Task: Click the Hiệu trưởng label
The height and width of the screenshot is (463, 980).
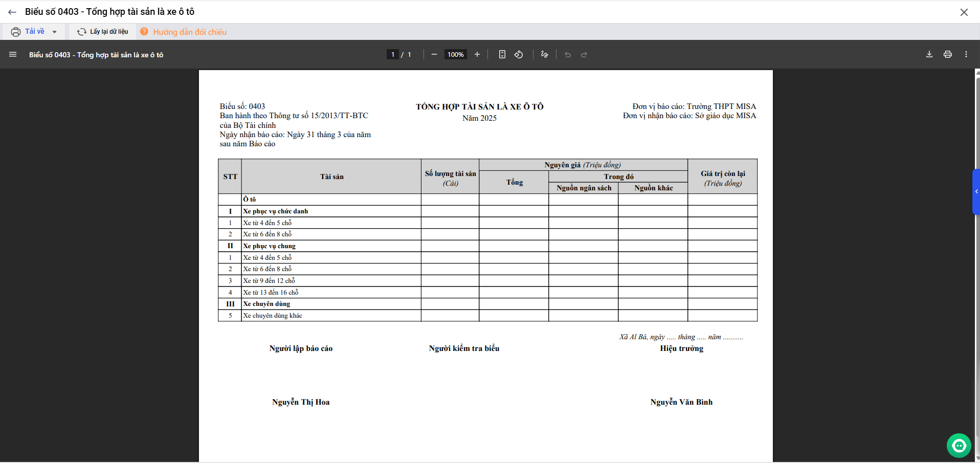Action: point(681,348)
